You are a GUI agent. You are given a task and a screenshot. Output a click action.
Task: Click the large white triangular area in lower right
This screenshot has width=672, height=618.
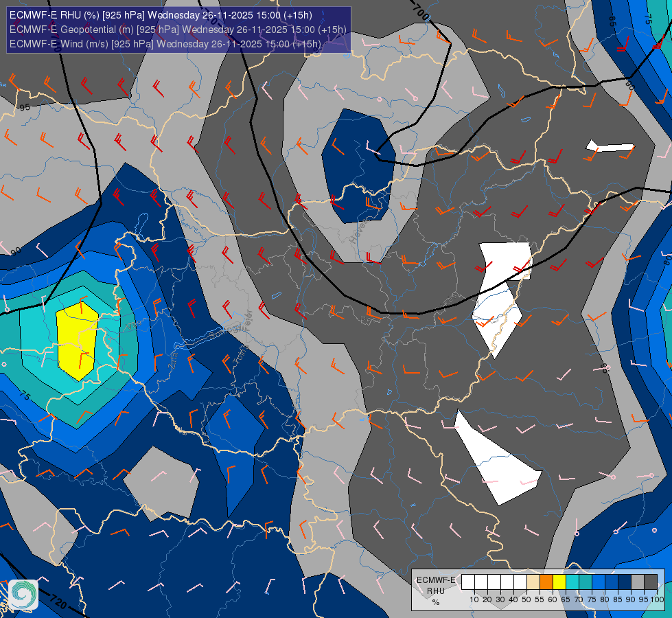(x=497, y=459)
